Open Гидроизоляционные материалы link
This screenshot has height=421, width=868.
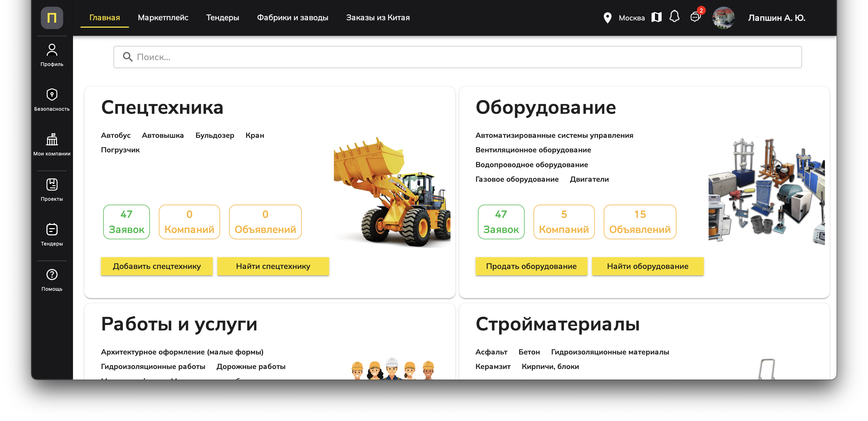610,352
